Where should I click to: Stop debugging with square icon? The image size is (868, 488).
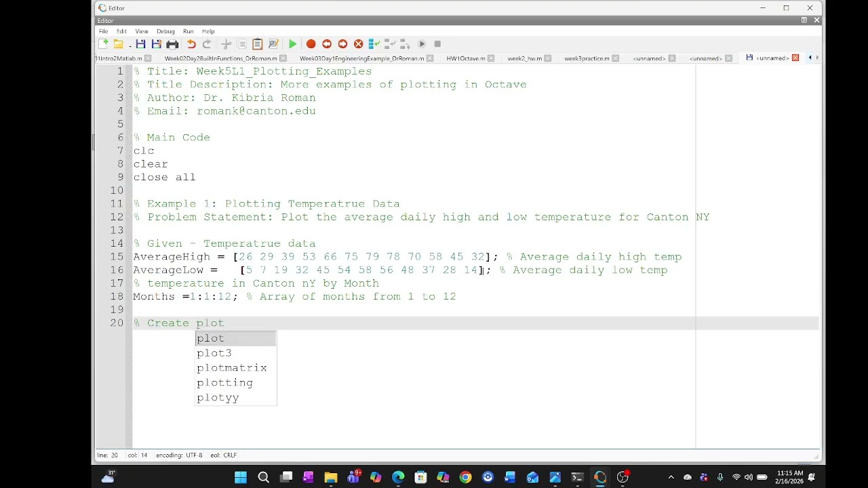[437, 44]
